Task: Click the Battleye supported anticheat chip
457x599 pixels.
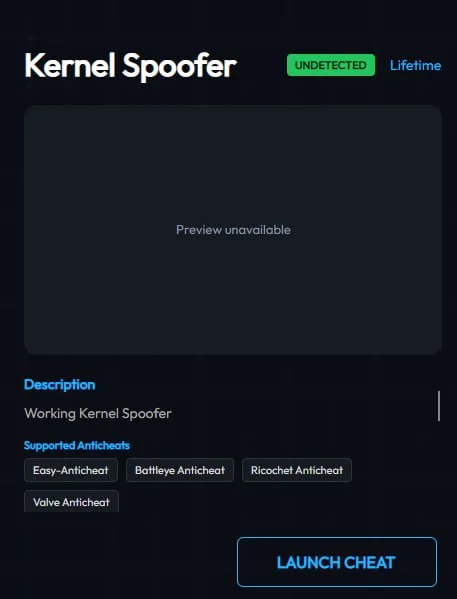Action: [180, 470]
